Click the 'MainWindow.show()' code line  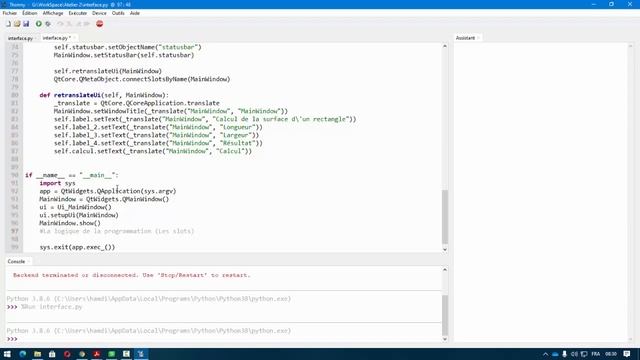coord(70,223)
